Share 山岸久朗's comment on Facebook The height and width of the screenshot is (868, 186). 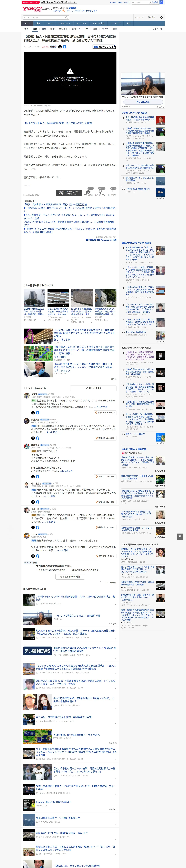point(38,438)
